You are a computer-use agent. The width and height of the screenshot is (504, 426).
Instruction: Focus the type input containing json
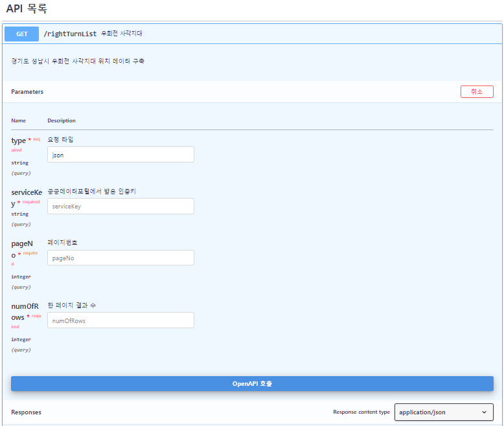click(x=120, y=155)
